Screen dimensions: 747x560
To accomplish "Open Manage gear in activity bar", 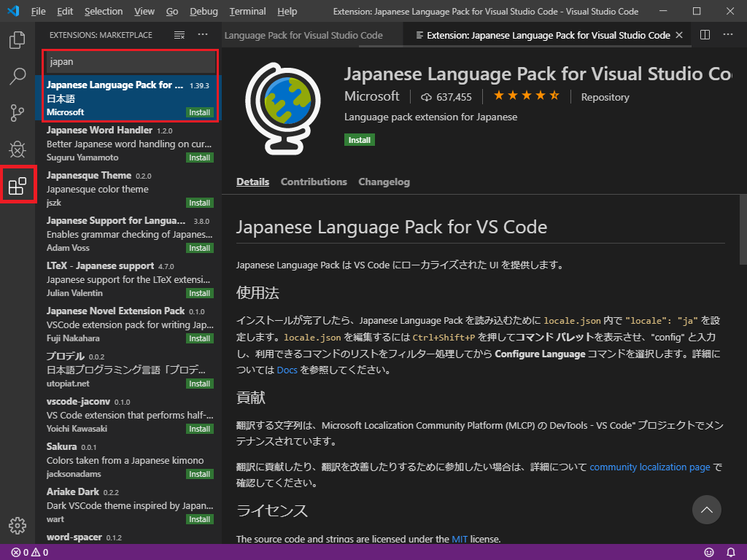I will pos(18,526).
